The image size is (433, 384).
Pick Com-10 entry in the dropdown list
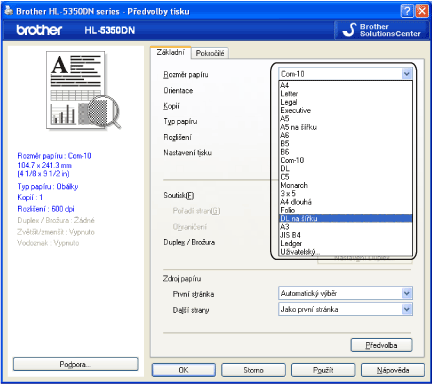345,160
